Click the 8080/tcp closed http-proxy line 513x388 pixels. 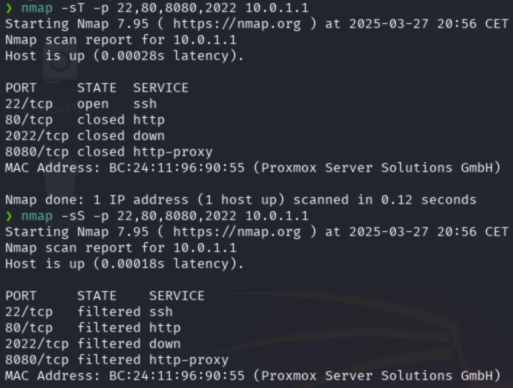(x=109, y=152)
